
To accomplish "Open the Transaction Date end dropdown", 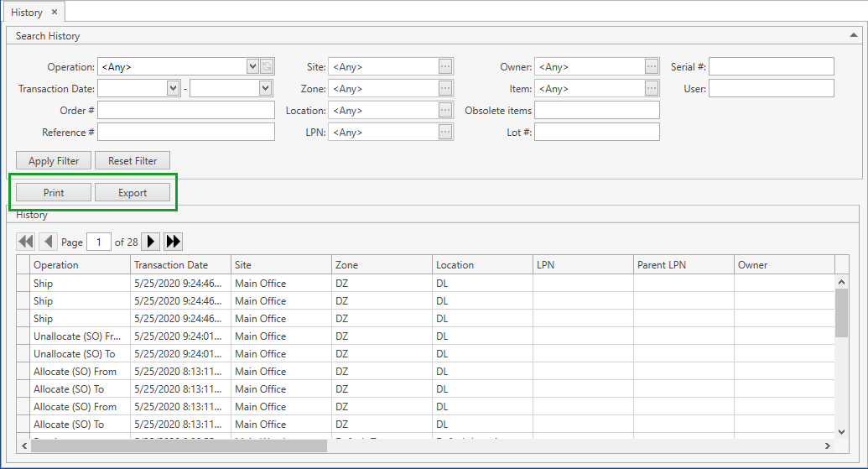I will [x=266, y=89].
